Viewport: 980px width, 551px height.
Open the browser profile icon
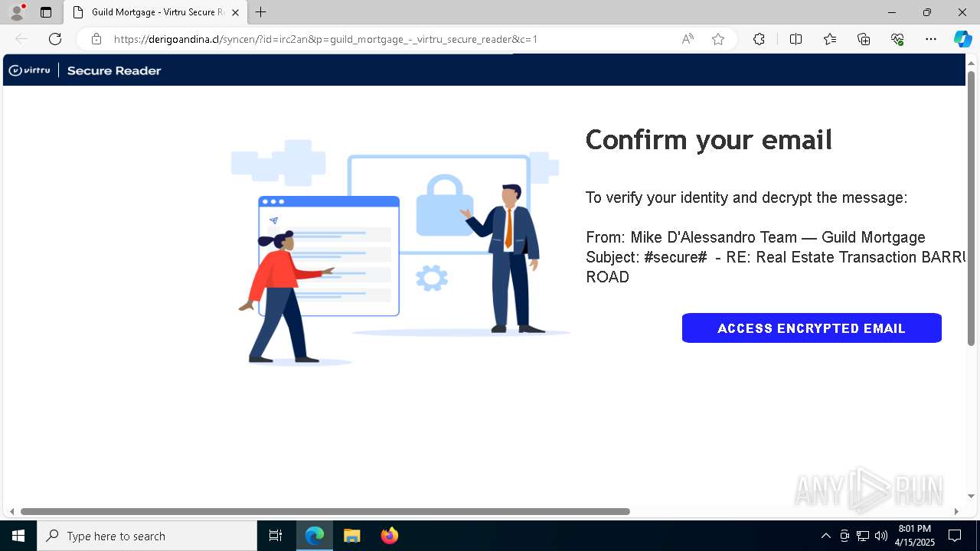point(16,12)
